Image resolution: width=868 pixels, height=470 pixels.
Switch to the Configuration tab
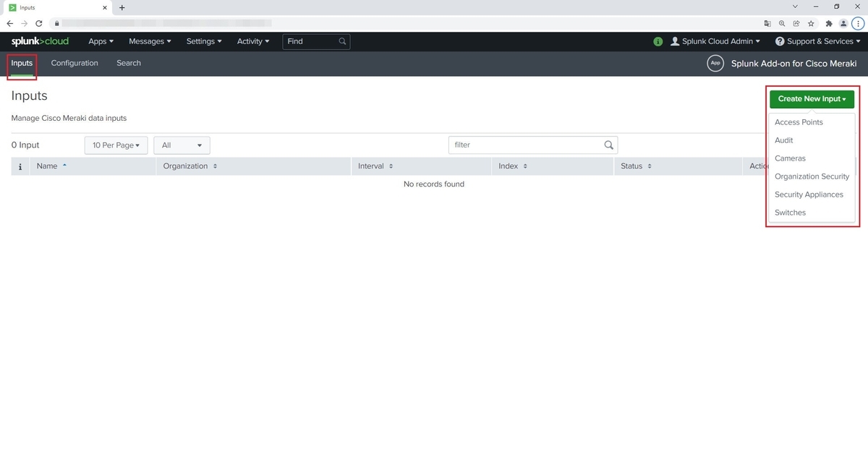point(74,63)
